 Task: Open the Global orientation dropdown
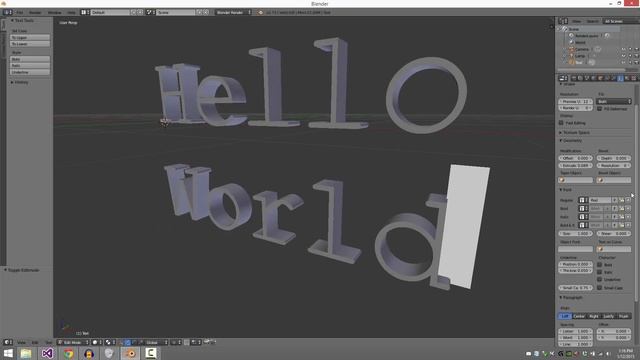tap(153, 342)
